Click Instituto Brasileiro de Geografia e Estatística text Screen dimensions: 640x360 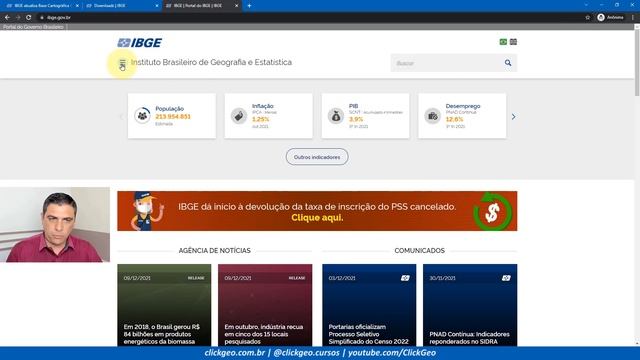211,62
